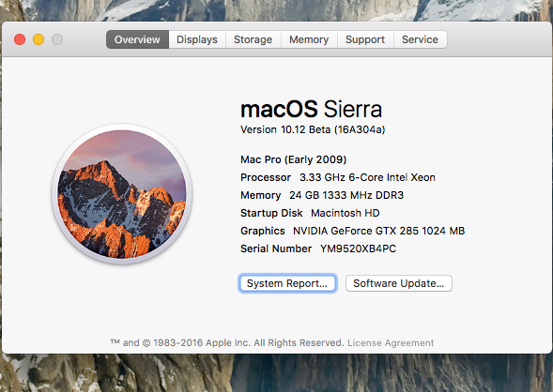The image size is (553, 392).
Task: Click the Startup Disk label
Action: (x=271, y=213)
